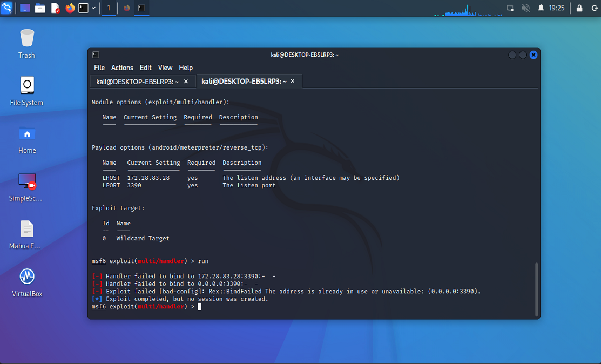This screenshot has height=364, width=601.
Task: Open the terminal emulator launcher in panel
Action: 83,8
